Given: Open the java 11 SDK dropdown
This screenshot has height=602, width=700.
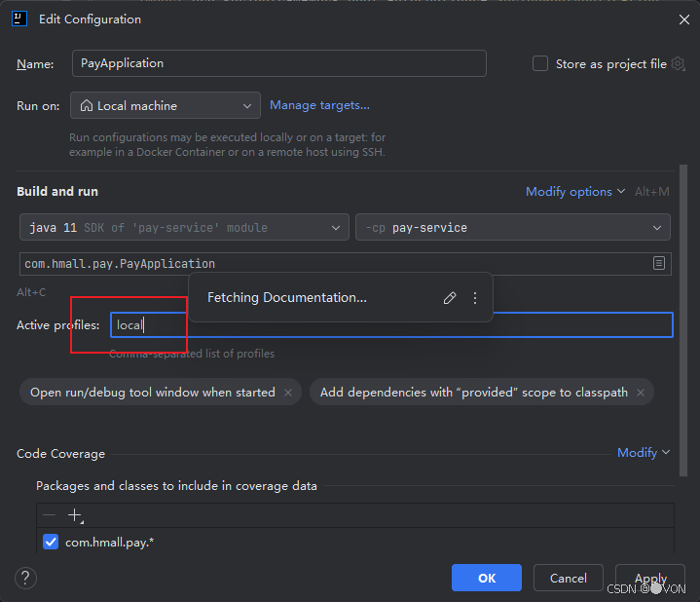Looking at the screenshot, I should [x=184, y=227].
